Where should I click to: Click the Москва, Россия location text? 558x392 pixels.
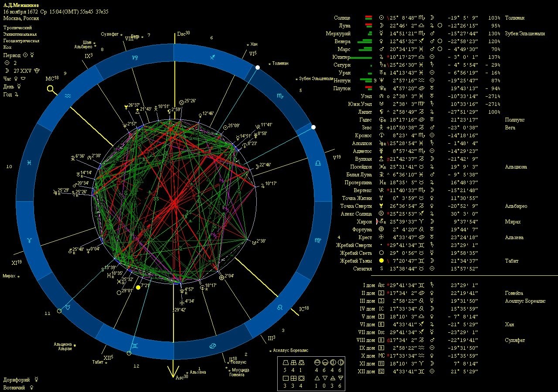(x=21, y=18)
